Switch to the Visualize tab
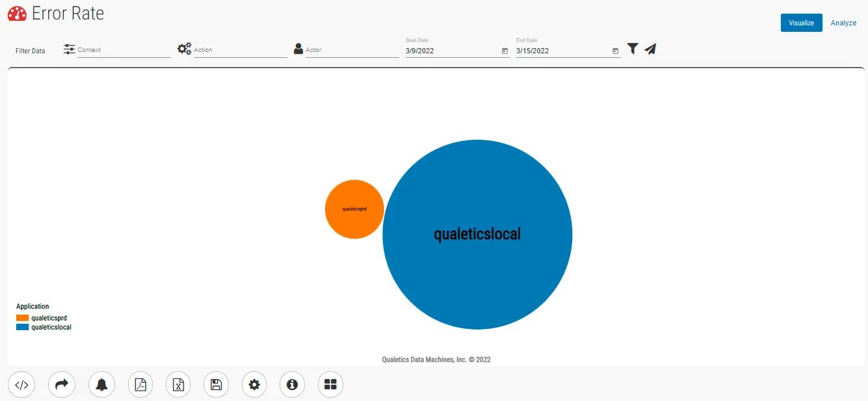Screen dimensions: 868x401 pos(801,23)
